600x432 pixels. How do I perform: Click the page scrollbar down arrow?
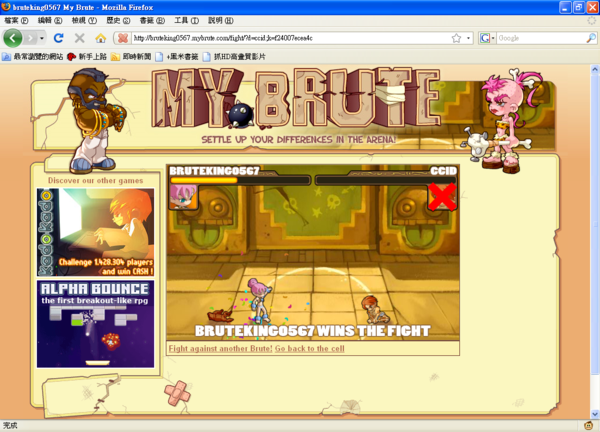pos(595,414)
